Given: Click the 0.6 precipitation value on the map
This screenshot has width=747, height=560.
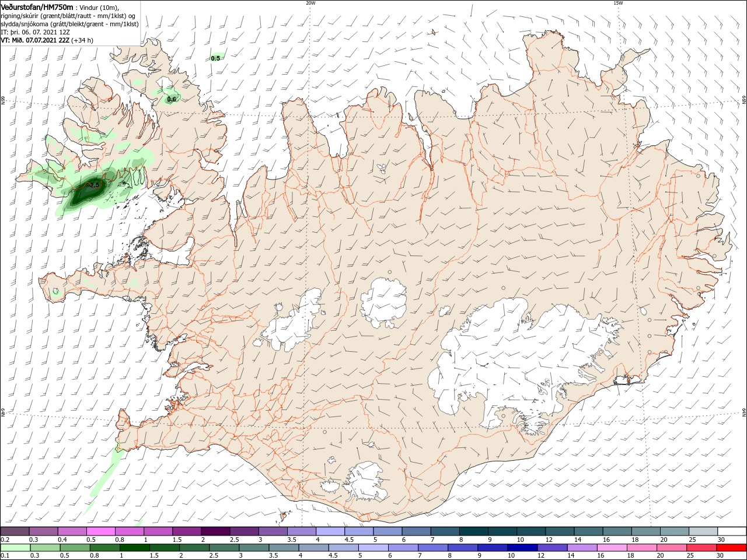Looking at the screenshot, I should tap(172, 99).
